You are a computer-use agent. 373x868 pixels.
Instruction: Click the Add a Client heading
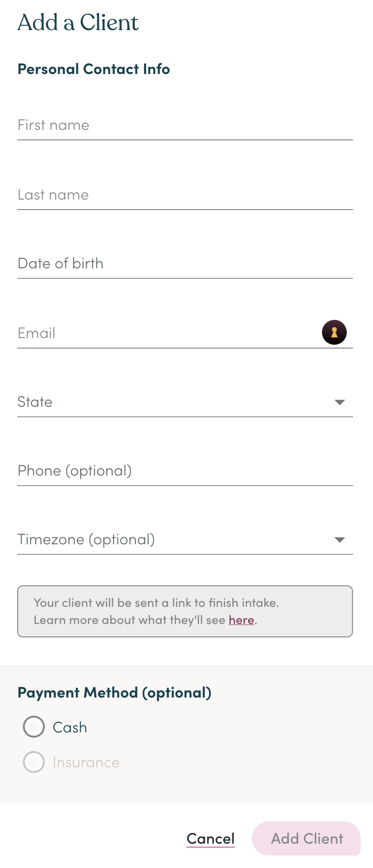[78, 23]
